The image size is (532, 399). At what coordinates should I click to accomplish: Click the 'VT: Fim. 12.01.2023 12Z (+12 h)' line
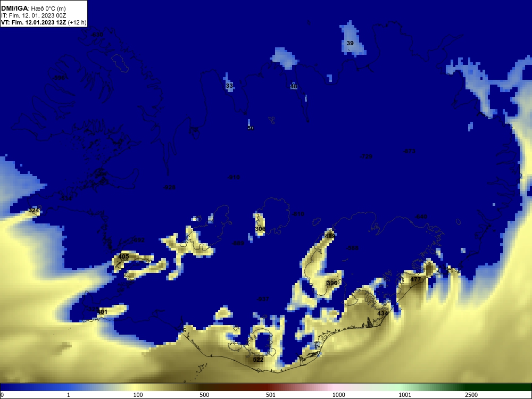(x=44, y=22)
